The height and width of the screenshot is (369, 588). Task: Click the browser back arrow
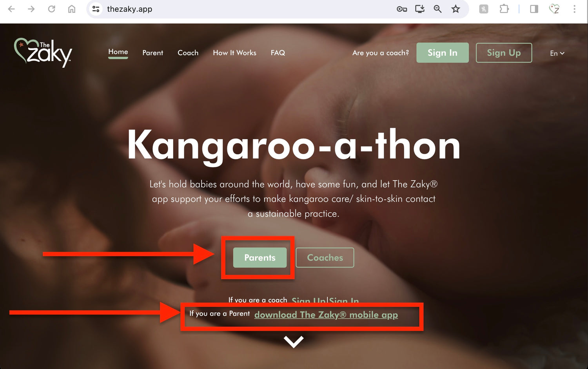point(11,9)
